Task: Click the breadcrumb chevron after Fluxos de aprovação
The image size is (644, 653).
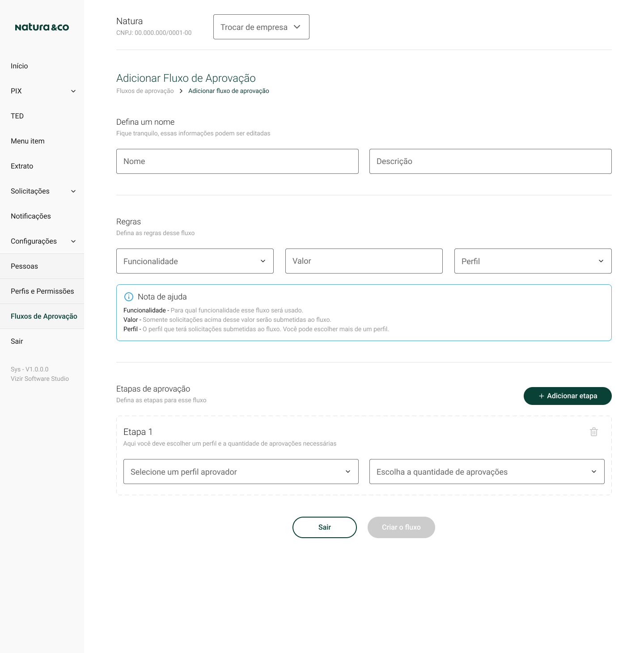Action: click(x=181, y=91)
